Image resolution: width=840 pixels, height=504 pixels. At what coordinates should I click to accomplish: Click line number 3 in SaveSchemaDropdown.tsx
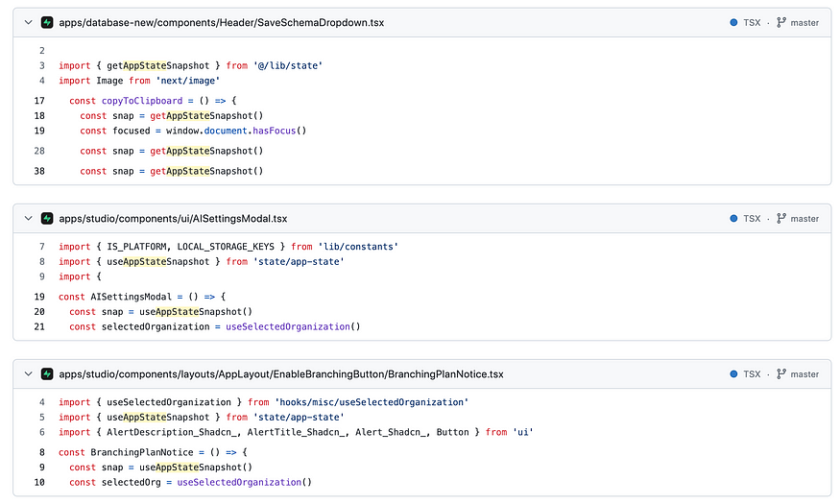point(42,65)
